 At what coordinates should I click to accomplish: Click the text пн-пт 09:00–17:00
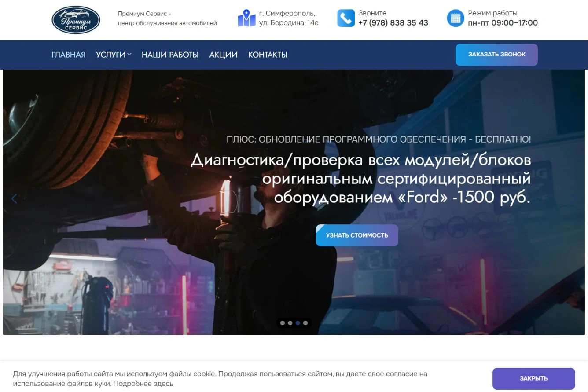pyautogui.click(x=503, y=23)
